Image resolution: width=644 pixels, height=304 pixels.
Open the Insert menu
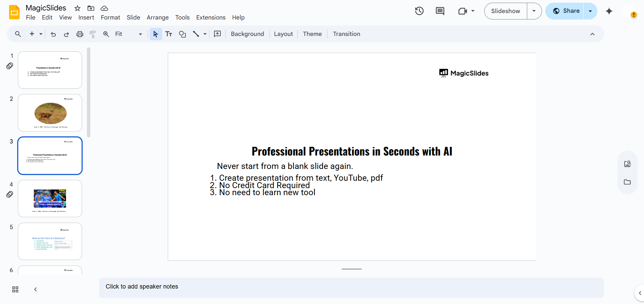point(86,17)
